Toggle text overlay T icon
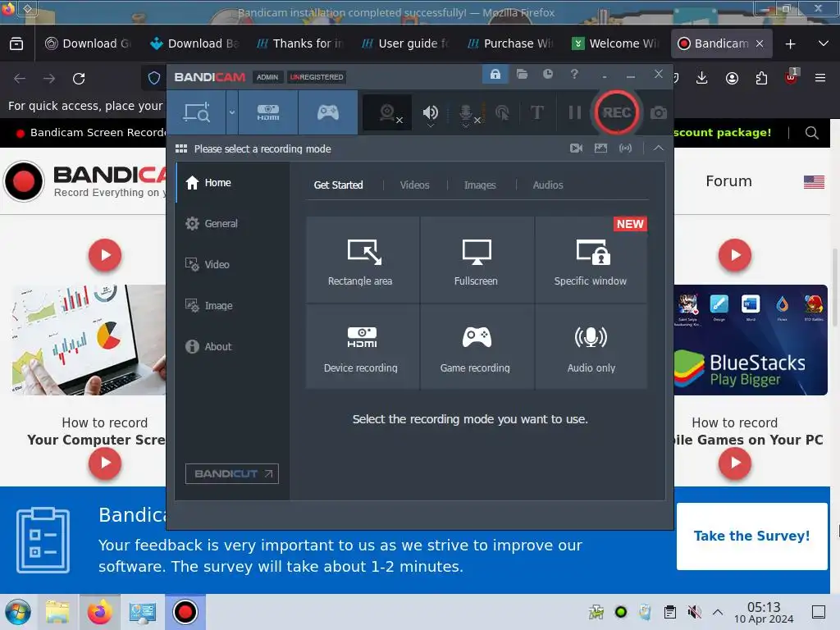This screenshot has width=840, height=630. click(x=536, y=112)
